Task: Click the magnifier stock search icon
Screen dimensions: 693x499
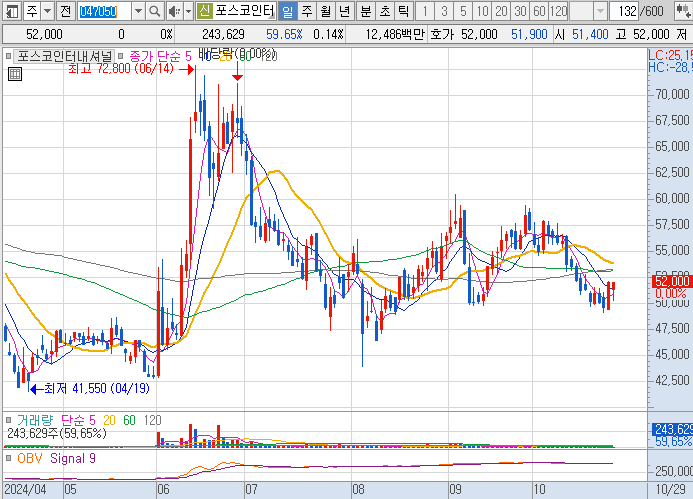Action: point(155,11)
